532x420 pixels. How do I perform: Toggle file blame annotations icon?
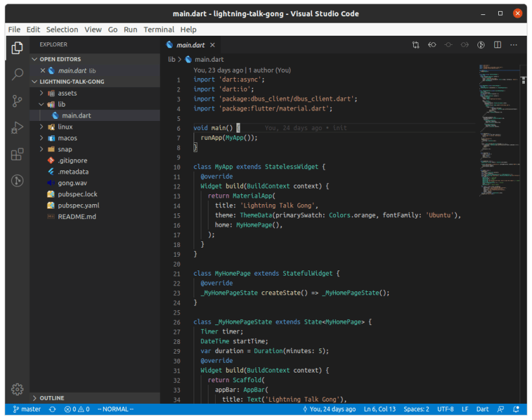click(x=481, y=45)
